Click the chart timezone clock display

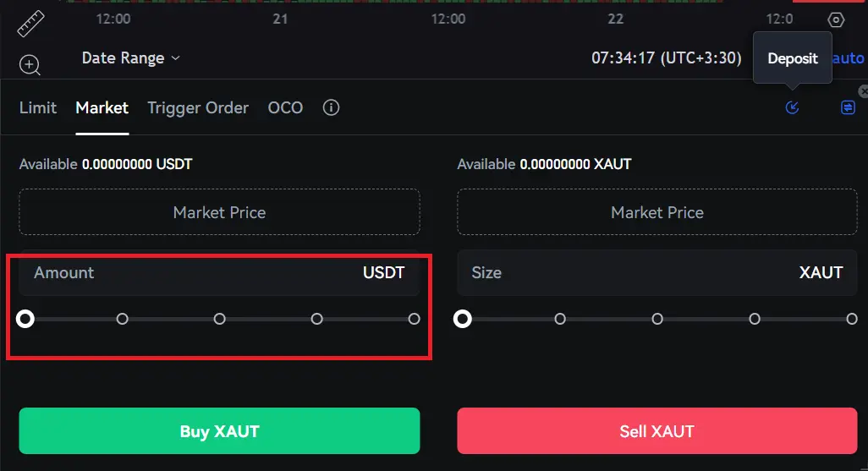coord(666,58)
